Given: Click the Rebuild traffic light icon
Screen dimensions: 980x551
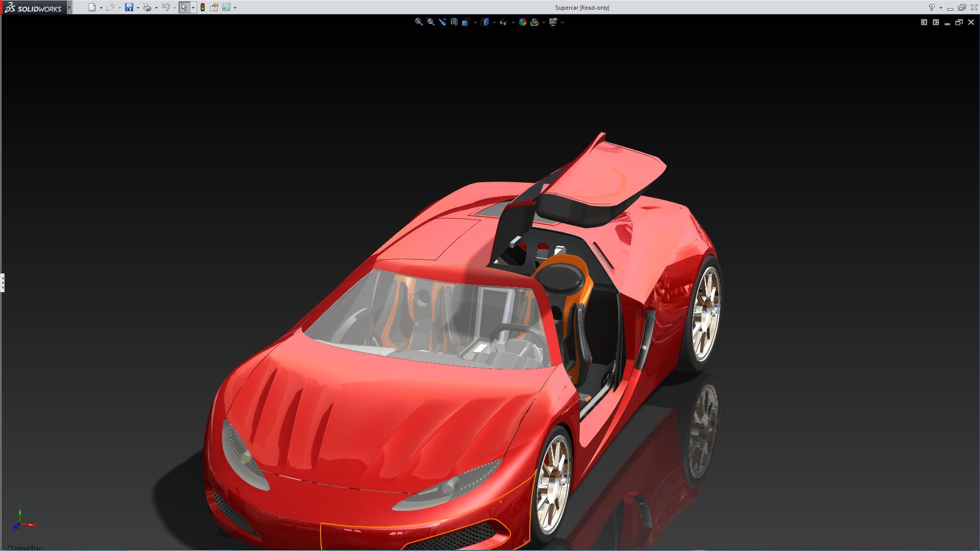Looking at the screenshot, I should tap(203, 7).
